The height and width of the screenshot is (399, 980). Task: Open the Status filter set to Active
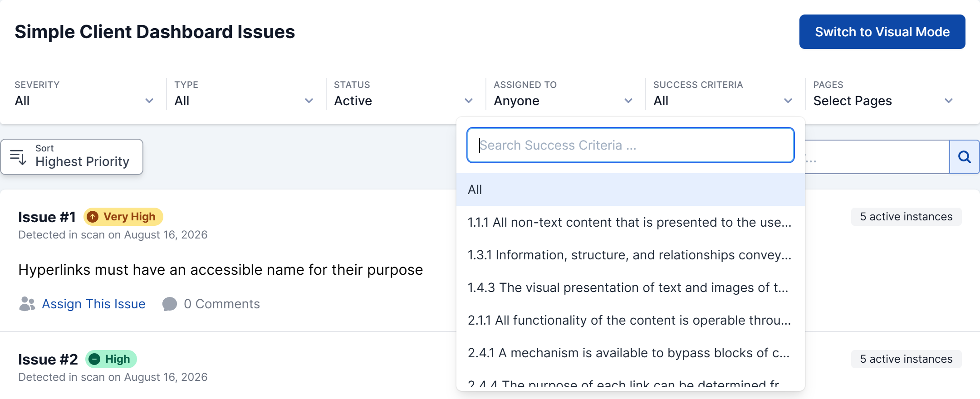(x=403, y=94)
